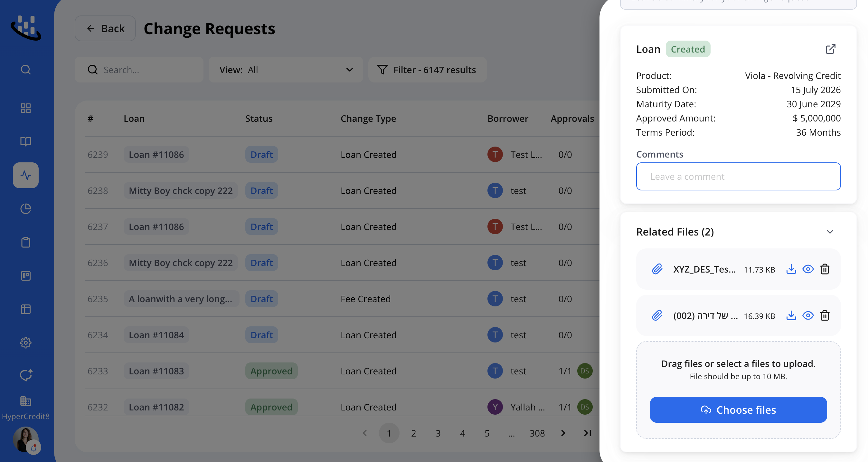Image resolution: width=868 pixels, height=462 pixels.
Task: Preview the 16.39 KB file with eye icon
Action: [808, 316]
